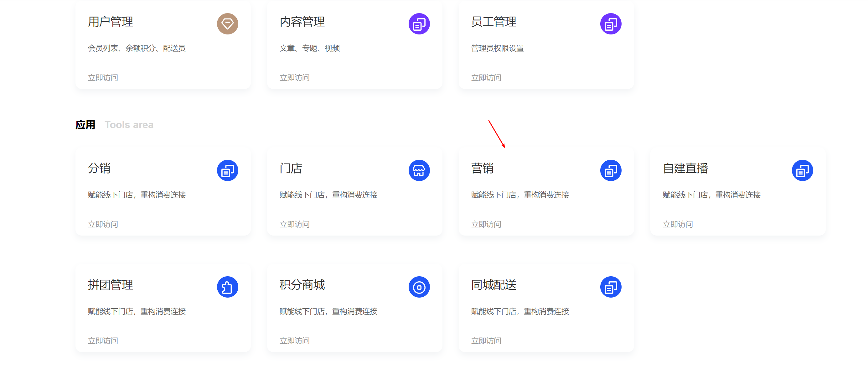Open 立即访问 under 员工管理

[486, 78]
